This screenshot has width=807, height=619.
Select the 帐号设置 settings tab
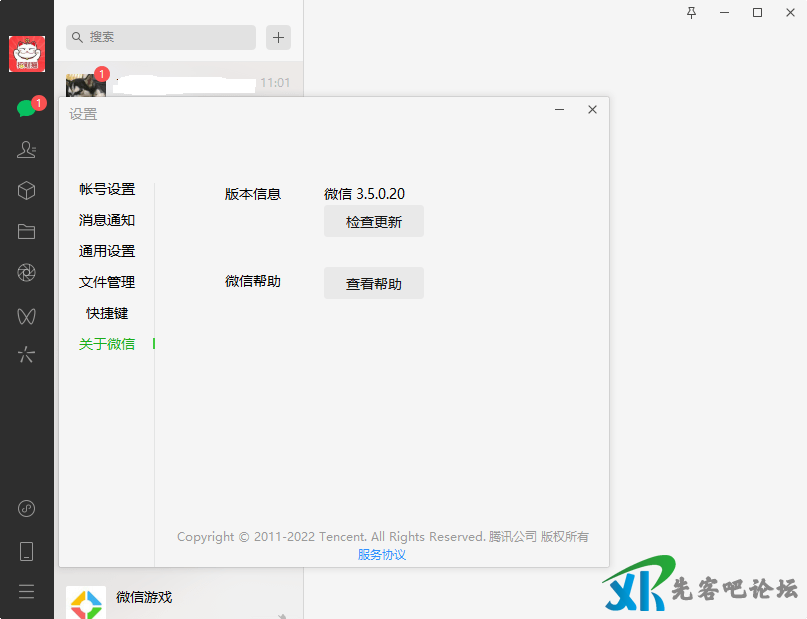click(107, 190)
